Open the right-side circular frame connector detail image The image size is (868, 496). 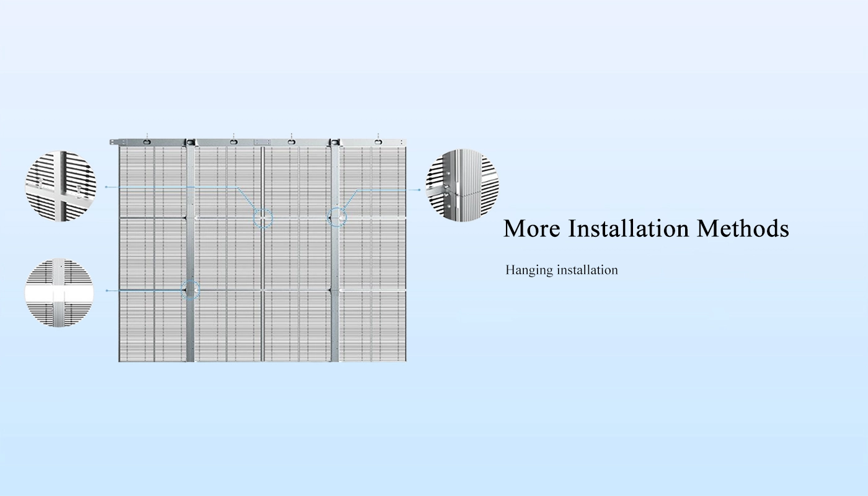click(x=462, y=185)
